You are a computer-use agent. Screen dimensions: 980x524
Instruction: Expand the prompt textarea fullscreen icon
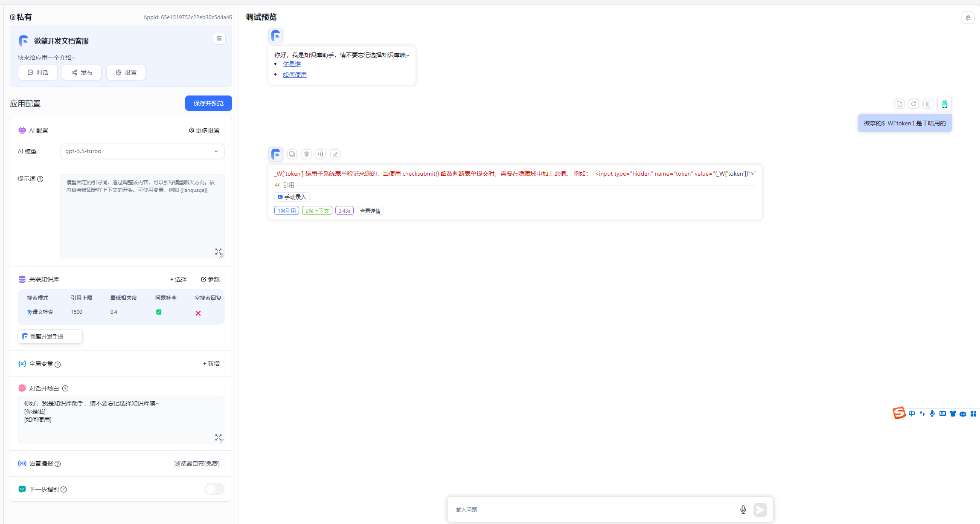[218, 252]
